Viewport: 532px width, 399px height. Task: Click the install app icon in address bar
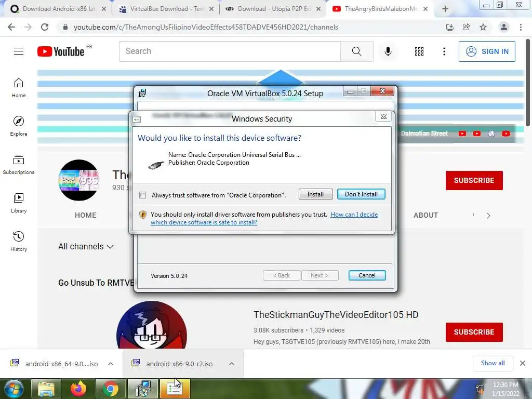click(x=450, y=27)
